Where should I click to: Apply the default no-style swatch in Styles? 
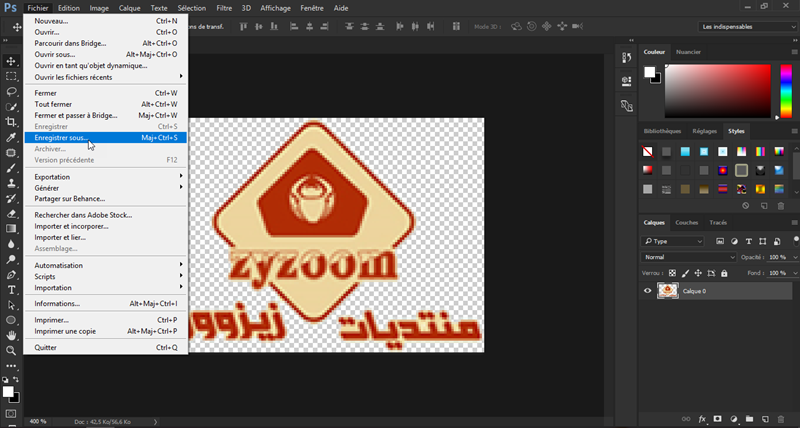pos(647,152)
